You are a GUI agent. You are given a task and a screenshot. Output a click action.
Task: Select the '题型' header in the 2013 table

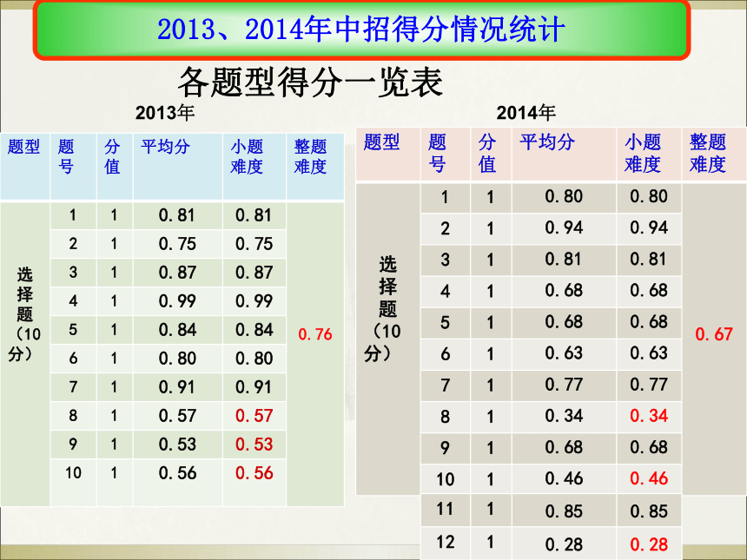tap(23, 147)
